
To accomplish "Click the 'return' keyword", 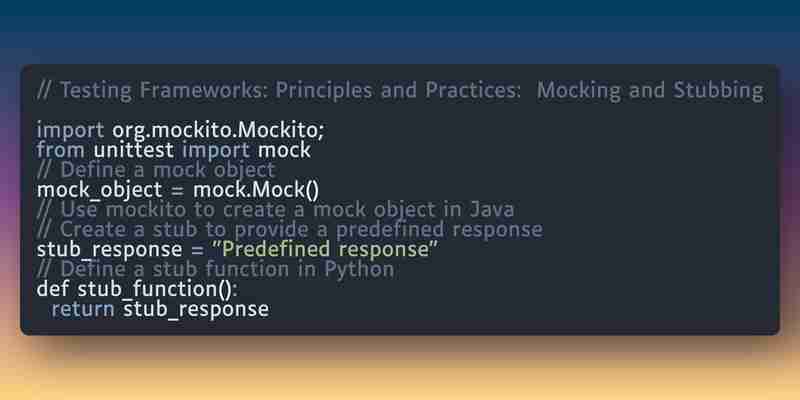I will [x=83, y=309].
